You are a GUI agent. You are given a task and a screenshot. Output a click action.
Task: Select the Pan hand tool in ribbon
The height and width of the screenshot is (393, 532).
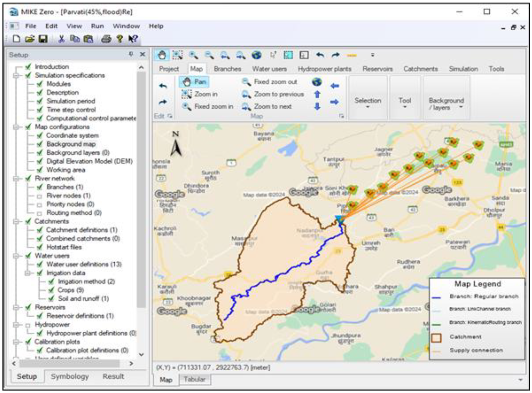(x=194, y=82)
